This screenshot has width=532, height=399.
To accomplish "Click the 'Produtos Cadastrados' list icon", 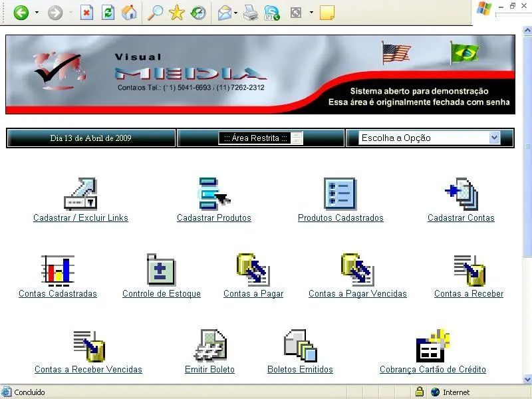I will pos(340,194).
